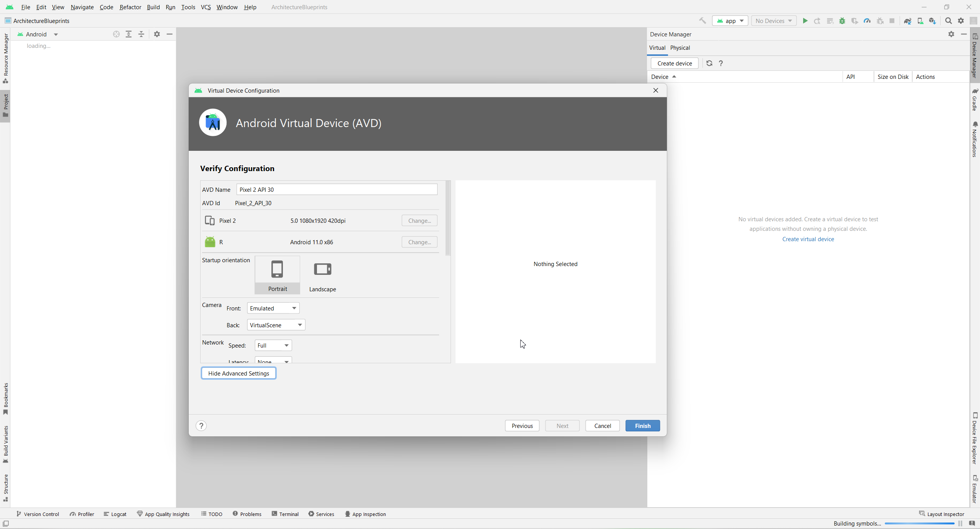
Task: Open the Profile app gauge icon
Action: tap(867, 21)
